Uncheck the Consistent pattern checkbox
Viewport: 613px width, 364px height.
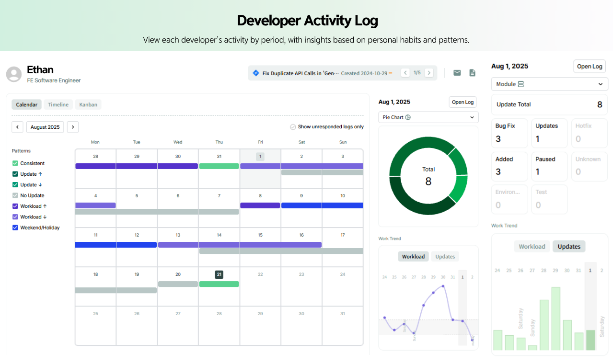click(15, 163)
